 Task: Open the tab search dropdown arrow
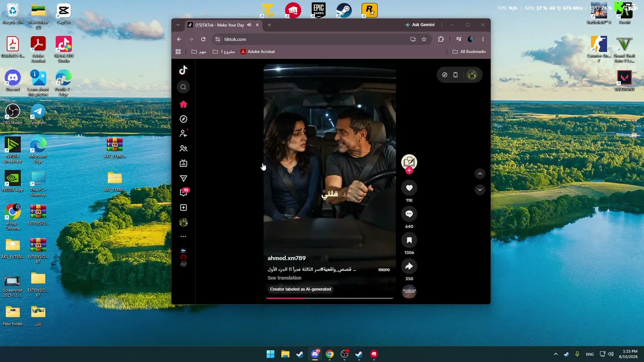coord(178,25)
